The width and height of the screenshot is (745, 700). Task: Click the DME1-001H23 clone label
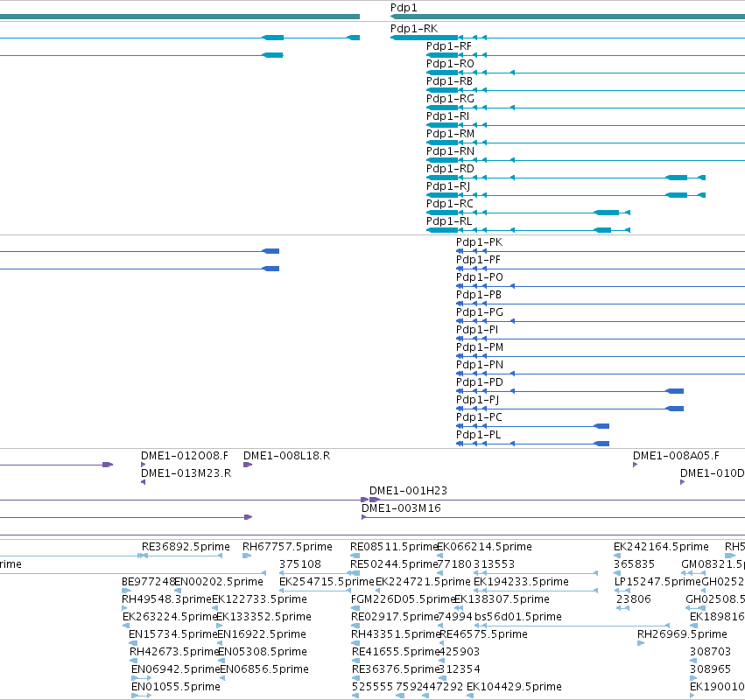tap(408, 491)
